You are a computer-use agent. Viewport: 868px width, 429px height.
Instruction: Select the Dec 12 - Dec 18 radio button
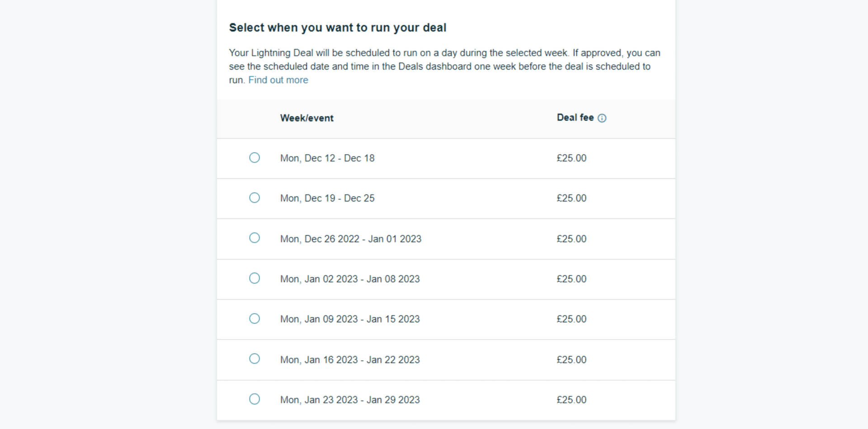pos(255,158)
